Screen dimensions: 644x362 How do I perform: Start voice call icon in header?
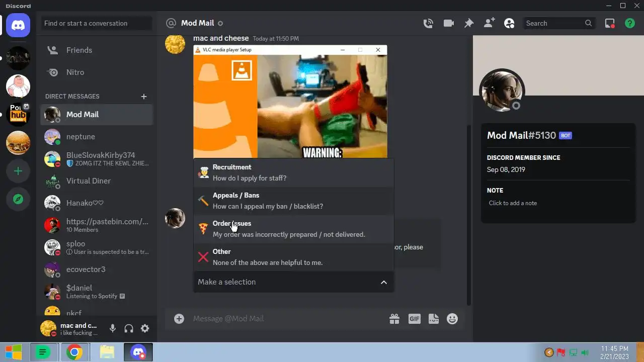pyautogui.click(x=428, y=23)
